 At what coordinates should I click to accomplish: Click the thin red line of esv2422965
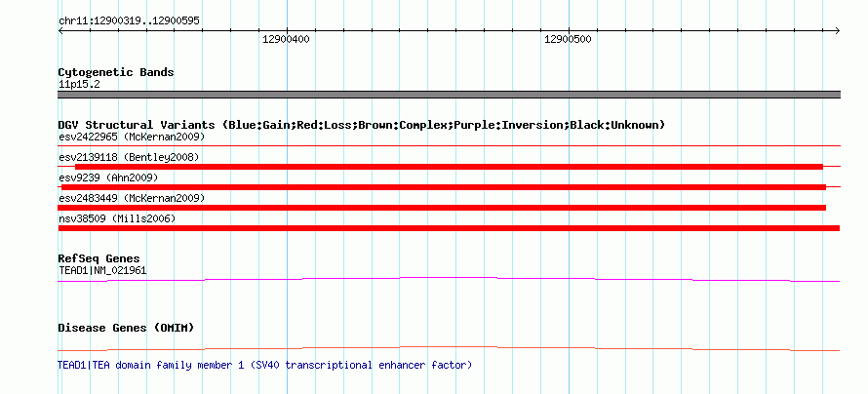[x=449, y=145]
